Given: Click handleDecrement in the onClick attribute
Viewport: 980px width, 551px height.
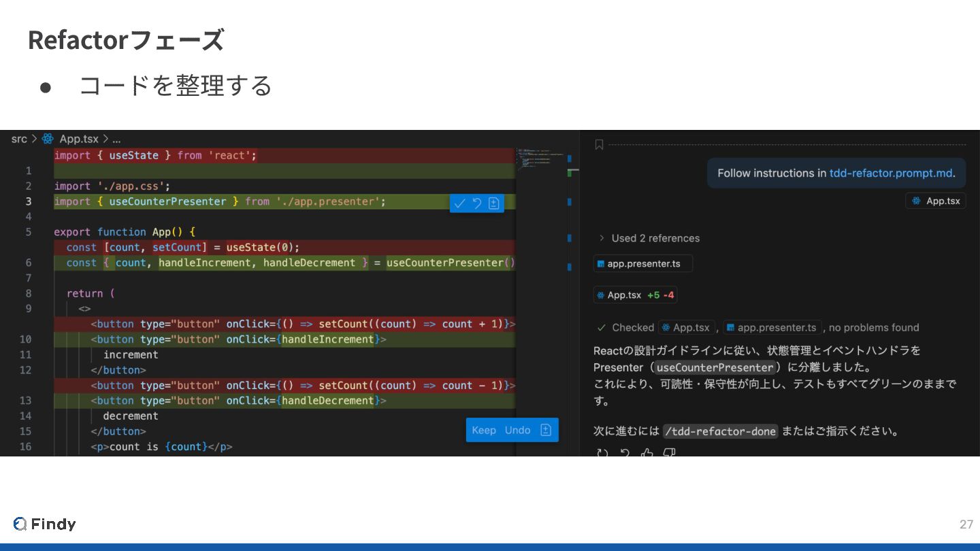Looking at the screenshot, I should [328, 400].
